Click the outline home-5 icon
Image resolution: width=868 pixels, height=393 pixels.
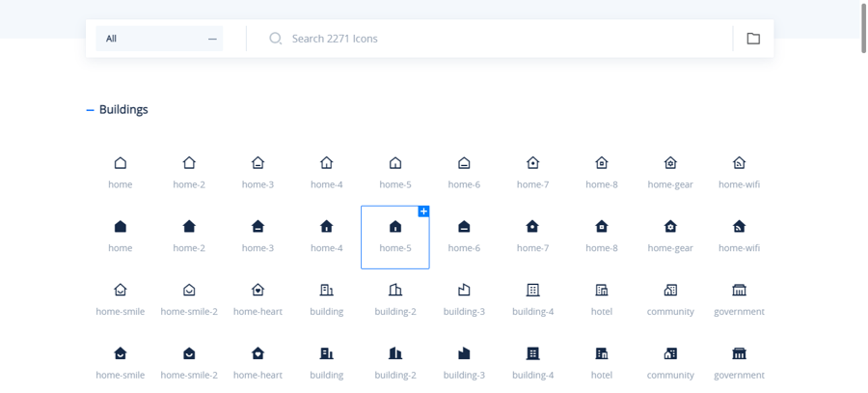pyautogui.click(x=395, y=163)
